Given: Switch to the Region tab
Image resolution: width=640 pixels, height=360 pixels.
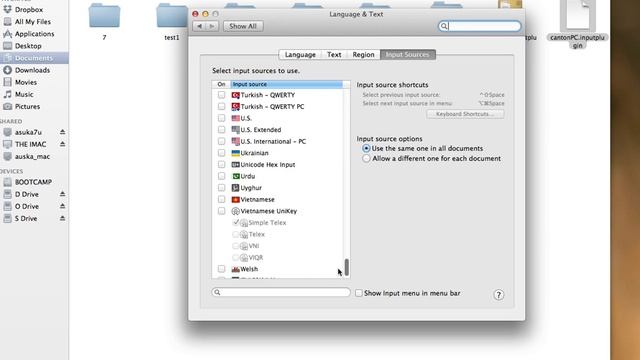Looking at the screenshot, I should (363, 55).
